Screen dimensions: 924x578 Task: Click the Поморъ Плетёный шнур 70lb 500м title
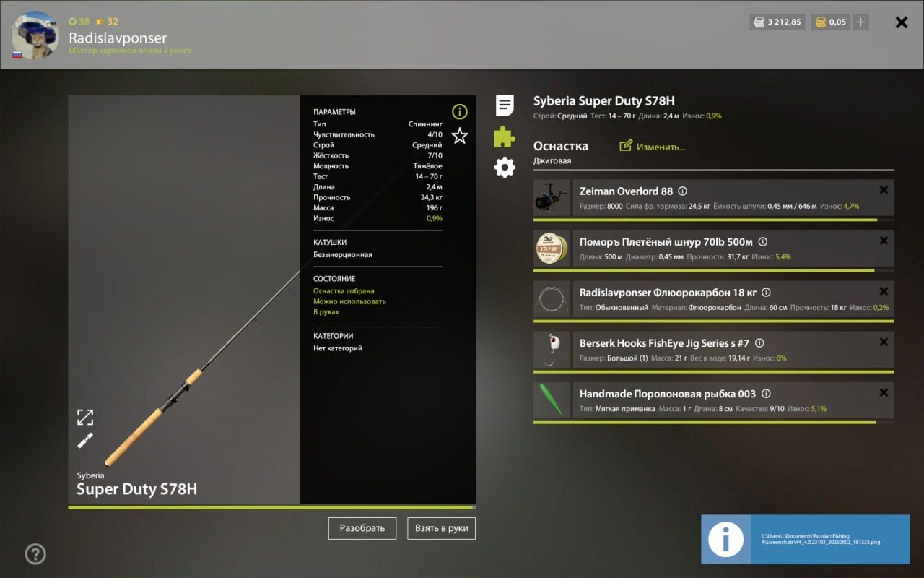[666, 242]
